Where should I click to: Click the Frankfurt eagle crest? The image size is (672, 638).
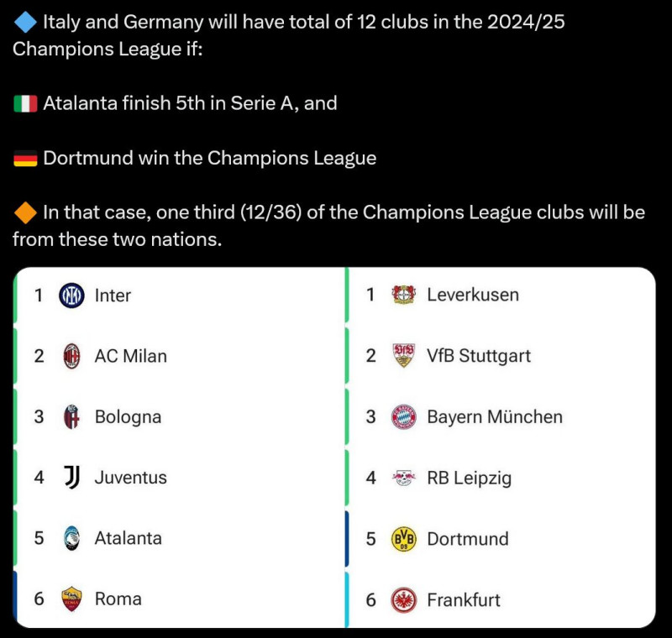tap(403, 600)
